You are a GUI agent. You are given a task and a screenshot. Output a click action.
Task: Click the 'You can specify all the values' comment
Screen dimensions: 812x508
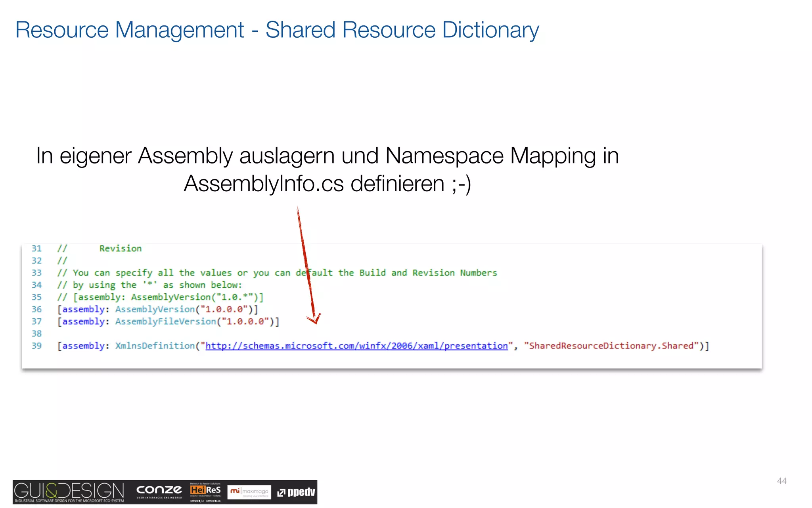tap(277, 273)
